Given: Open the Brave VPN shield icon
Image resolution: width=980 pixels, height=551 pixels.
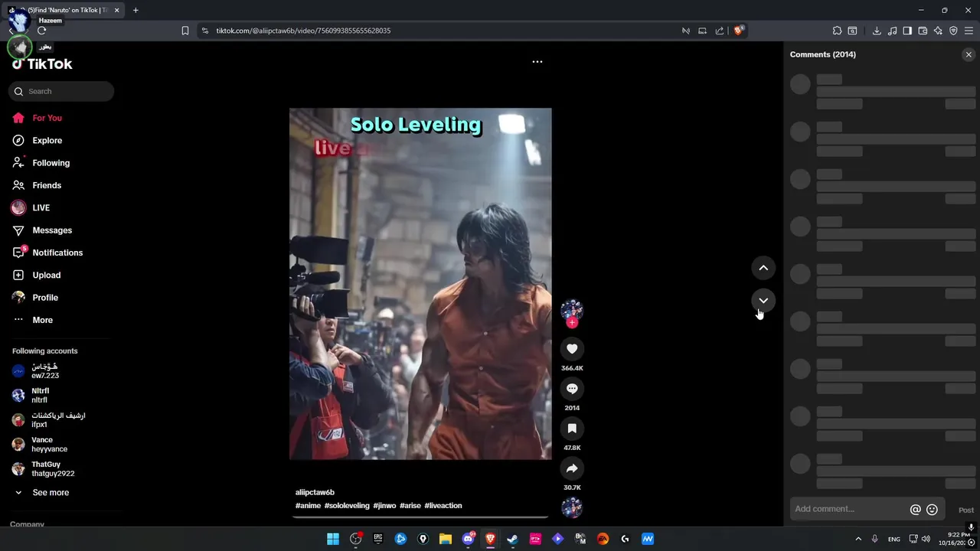Looking at the screenshot, I should (x=953, y=31).
